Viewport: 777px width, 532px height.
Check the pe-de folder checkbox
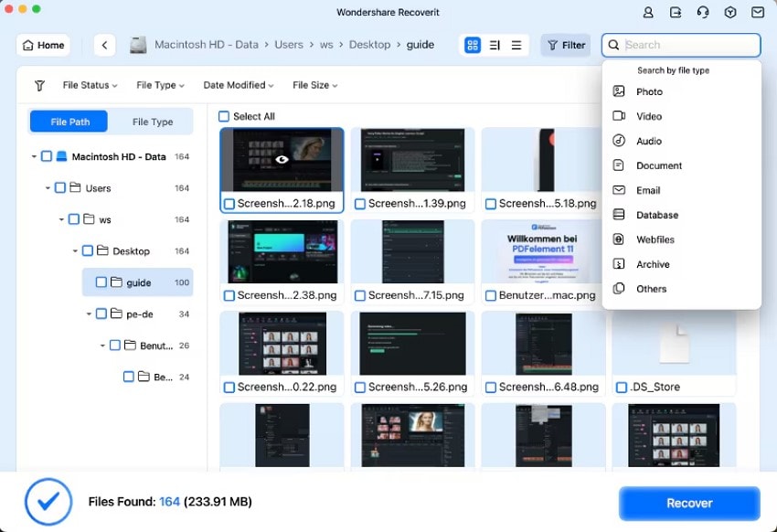click(x=101, y=314)
